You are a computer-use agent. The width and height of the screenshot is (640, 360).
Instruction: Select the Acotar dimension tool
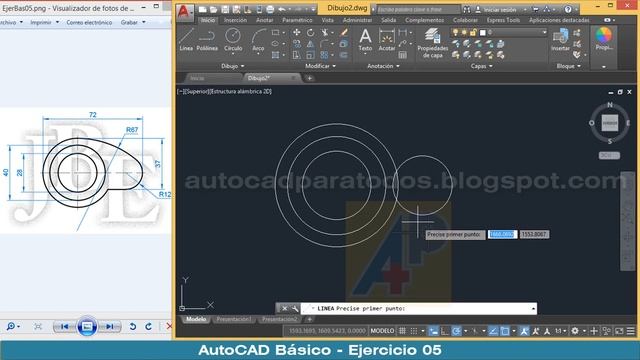[x=387, y=40]
